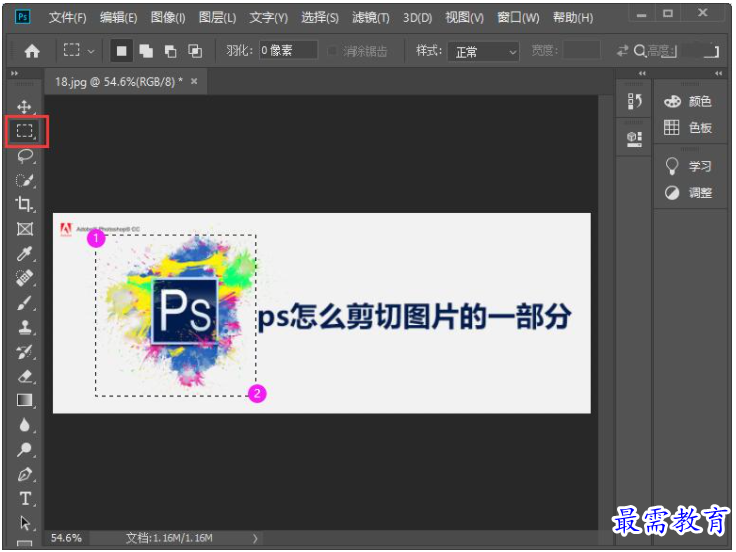Open the 图层(L) menu
The width and height of the screenshot is (736, 552).
tap(217, 18)
